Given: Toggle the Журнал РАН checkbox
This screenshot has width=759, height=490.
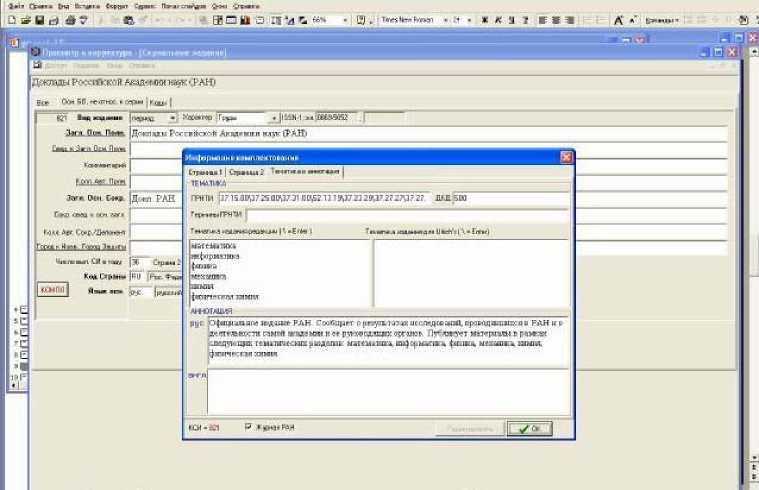Looking at the screenshot, I should 248,427.
